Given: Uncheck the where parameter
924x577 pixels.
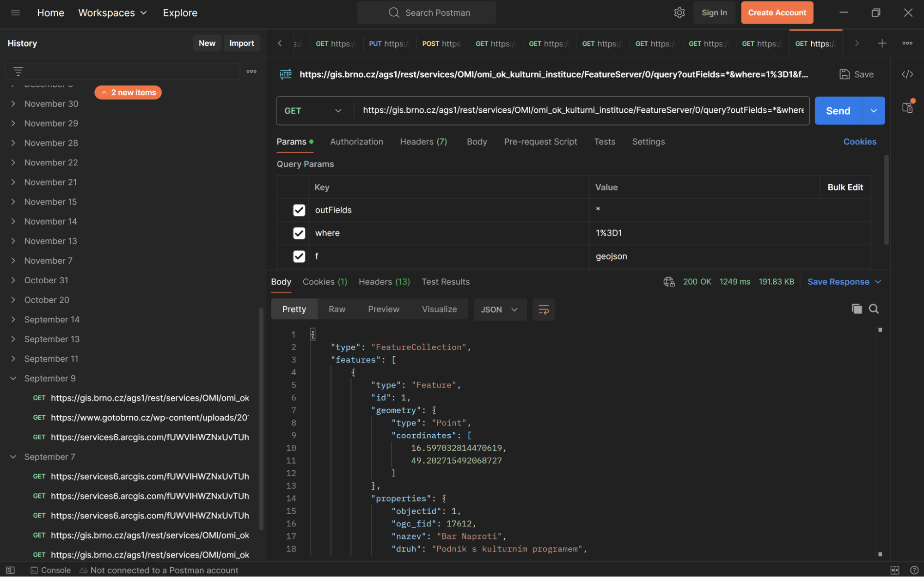Looking at the screenshot, I should 299,233.
